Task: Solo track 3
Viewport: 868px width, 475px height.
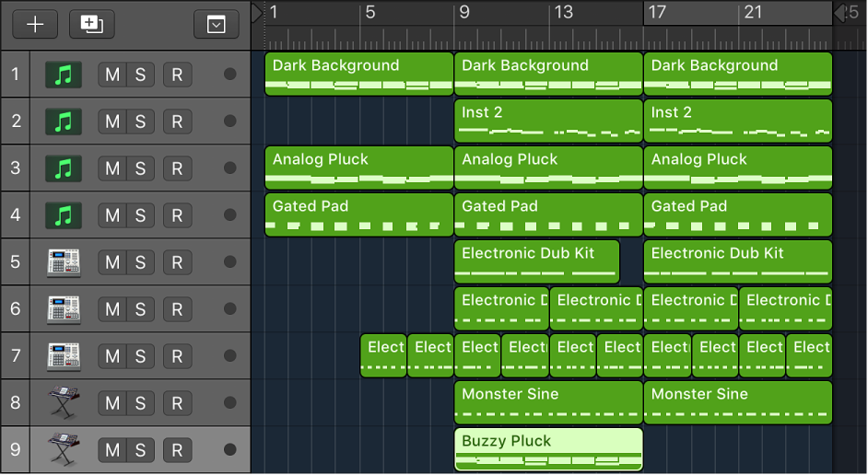Action: coord(141,168)
